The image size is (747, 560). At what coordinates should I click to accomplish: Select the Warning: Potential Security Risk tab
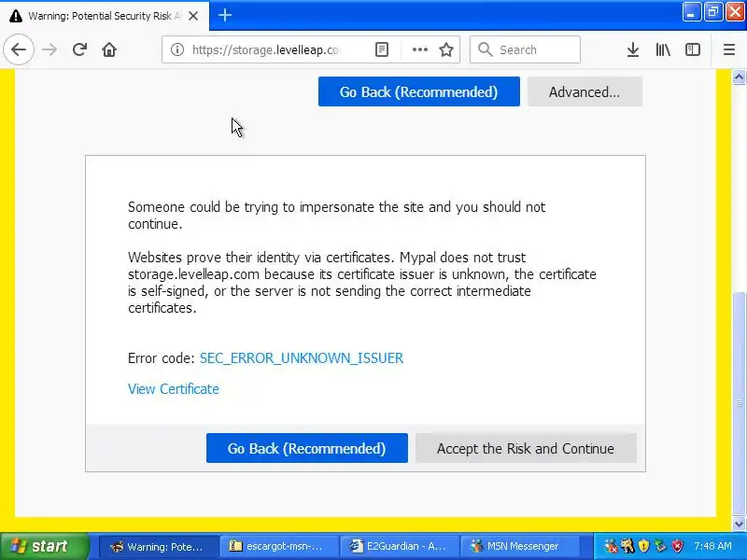click(x=105, y=16)
